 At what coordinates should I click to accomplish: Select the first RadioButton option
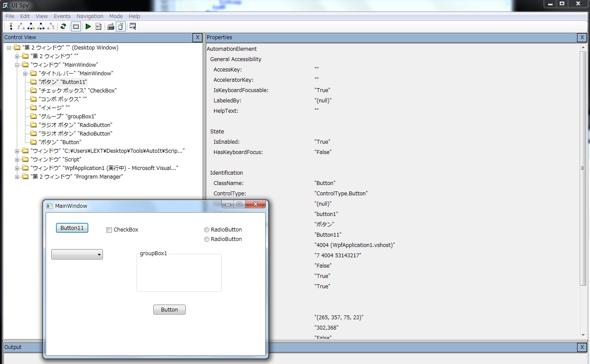click(207, 230)
